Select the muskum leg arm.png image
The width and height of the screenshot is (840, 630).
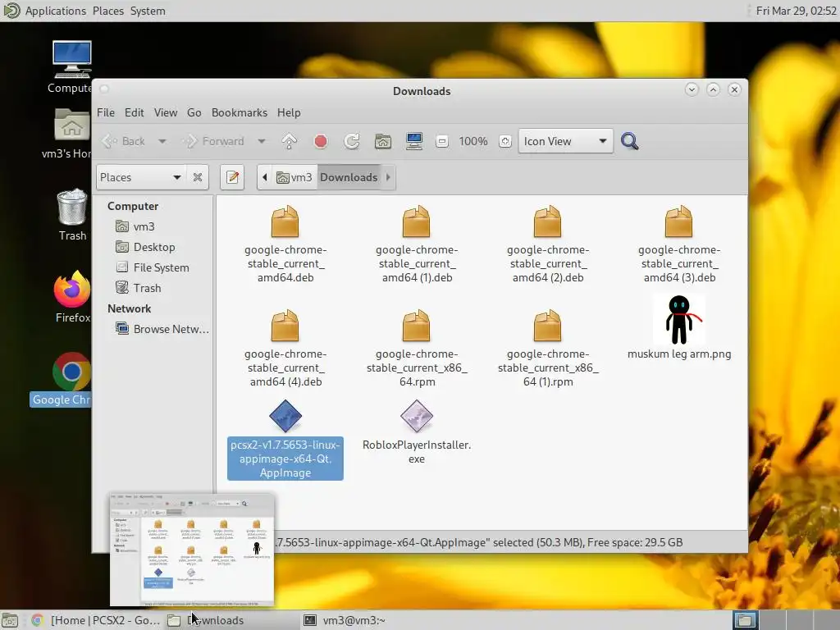678,326
